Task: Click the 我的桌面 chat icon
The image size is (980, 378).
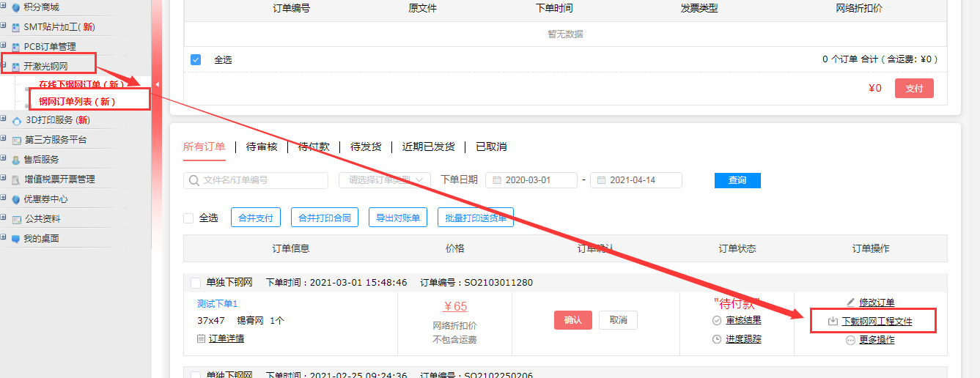Action: pyautogui.click(x=16, y=239)
